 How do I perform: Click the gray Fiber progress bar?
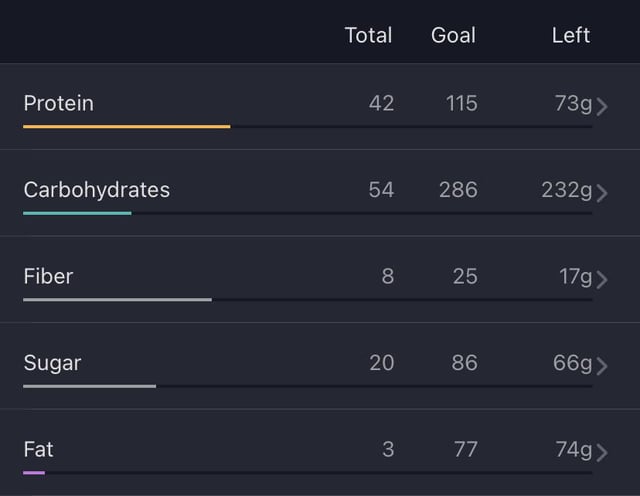pyautogui.click(x=118, y=300)
